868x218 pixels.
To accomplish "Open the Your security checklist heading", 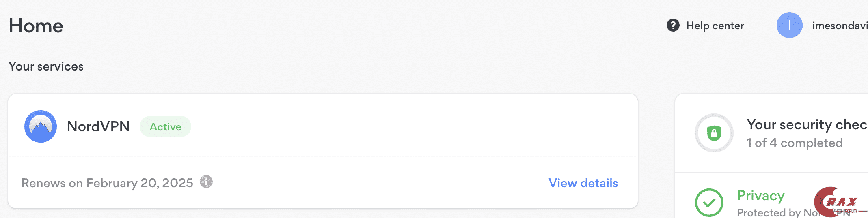I will tap(806, 125).
